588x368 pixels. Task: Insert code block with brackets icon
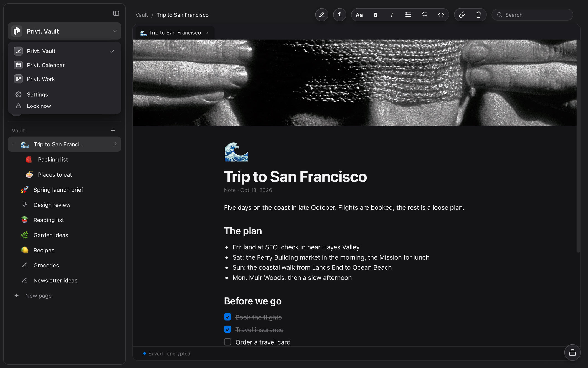pos(441,15)
